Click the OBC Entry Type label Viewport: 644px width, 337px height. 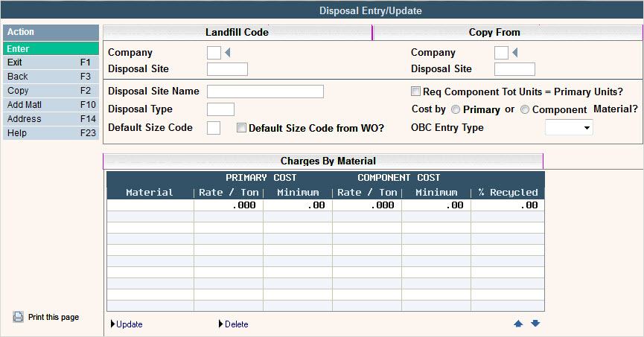point(447,128)
